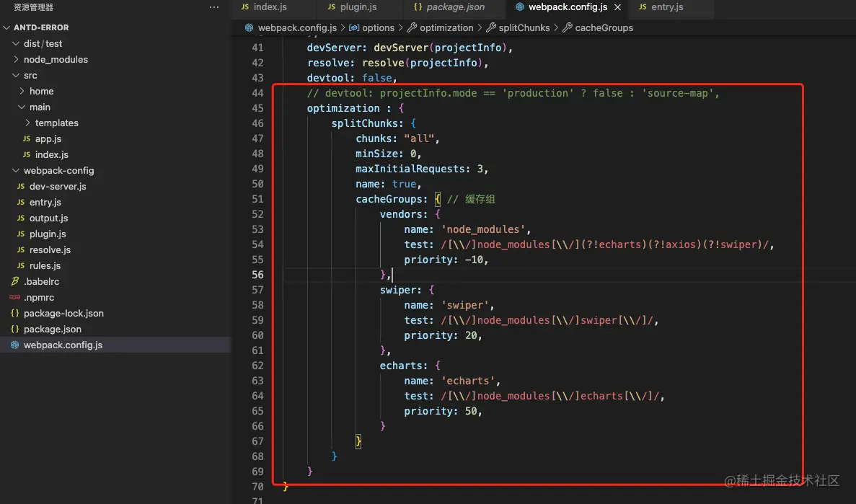Click optimization in the breadcrumb
Screen dimensions: 856x504
pos(446,28)
